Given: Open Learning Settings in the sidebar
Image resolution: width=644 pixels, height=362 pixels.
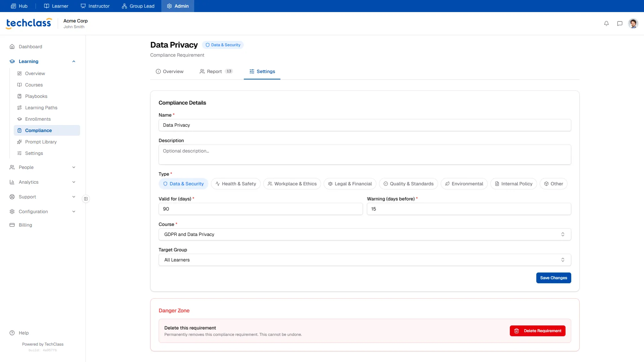Looking at the screenshot, I should [47, 153].
